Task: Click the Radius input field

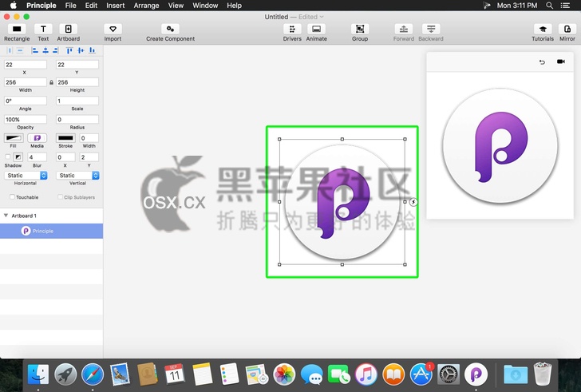Action: tap(77, 119)
